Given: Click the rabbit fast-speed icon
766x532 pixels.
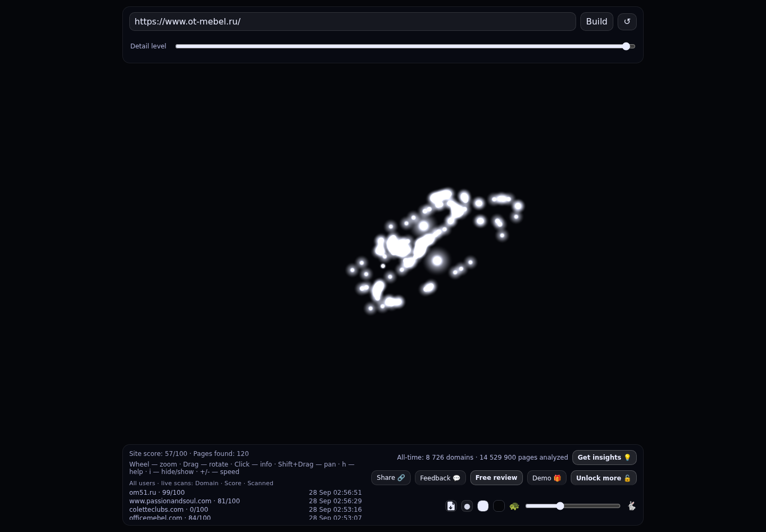Looking at the screenshot, I should coord(631,506).
